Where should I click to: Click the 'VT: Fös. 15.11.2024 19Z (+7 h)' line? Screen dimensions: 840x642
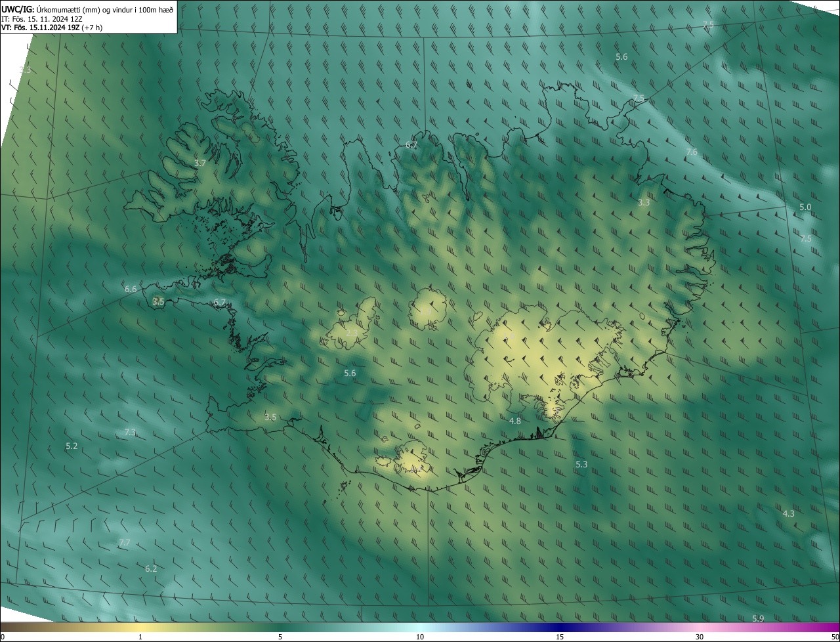coord(52,28)
